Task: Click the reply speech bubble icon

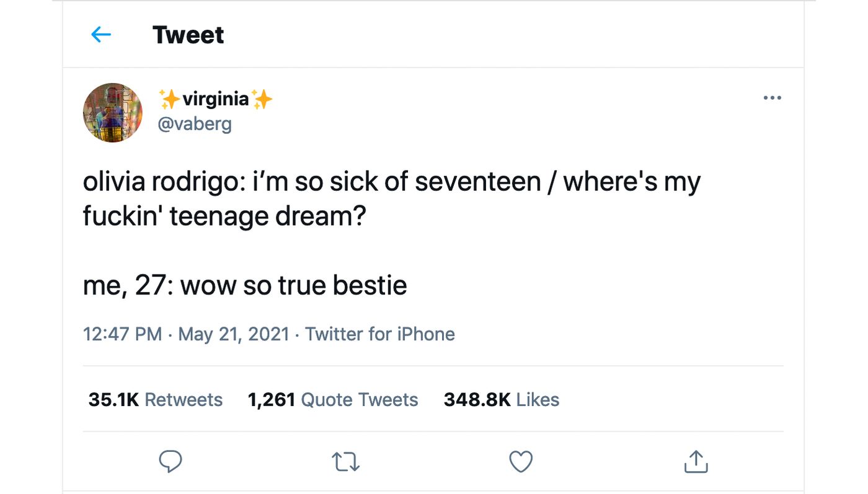Action: click(x=170, y=462)
